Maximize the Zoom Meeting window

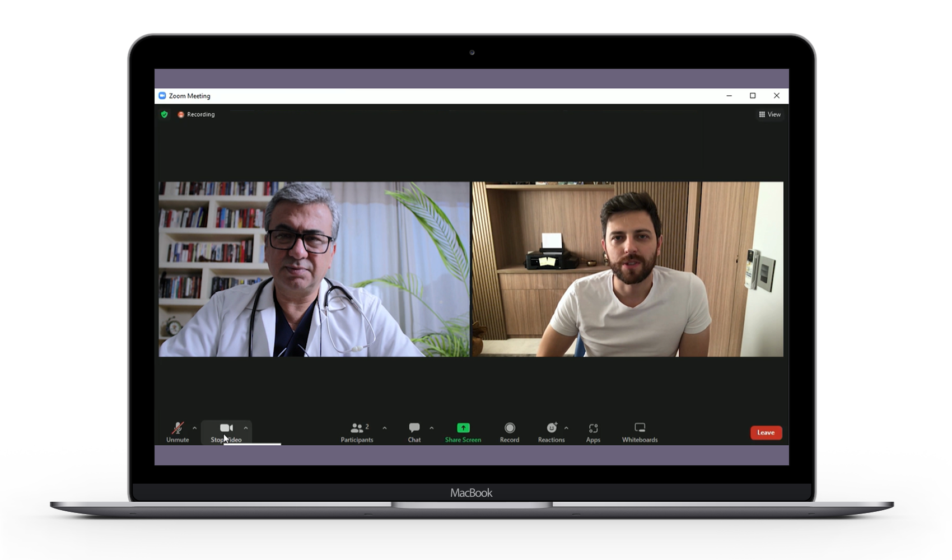tap(753, 96)
